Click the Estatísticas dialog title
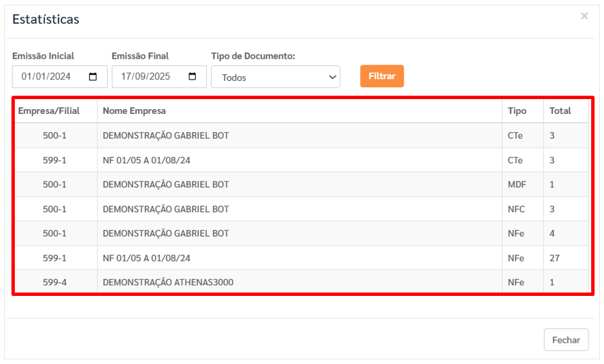 coord(46,19)
